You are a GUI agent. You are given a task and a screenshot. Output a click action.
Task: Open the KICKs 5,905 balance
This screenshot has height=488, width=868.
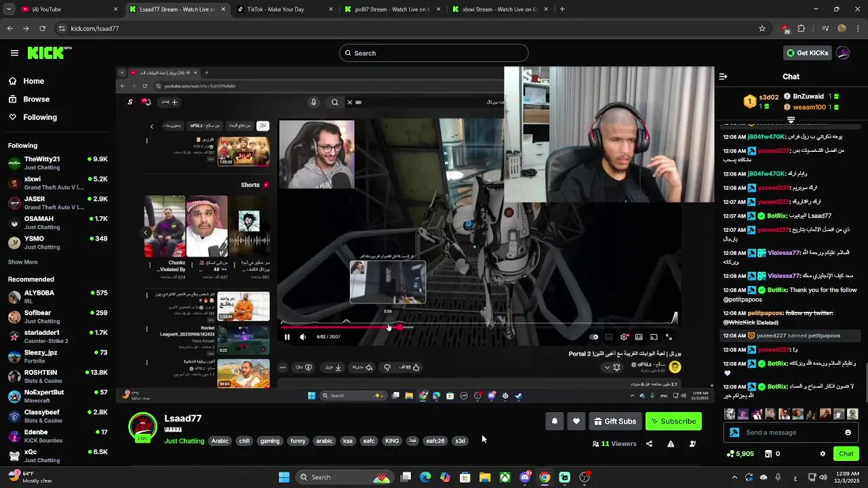coord(741,454)
